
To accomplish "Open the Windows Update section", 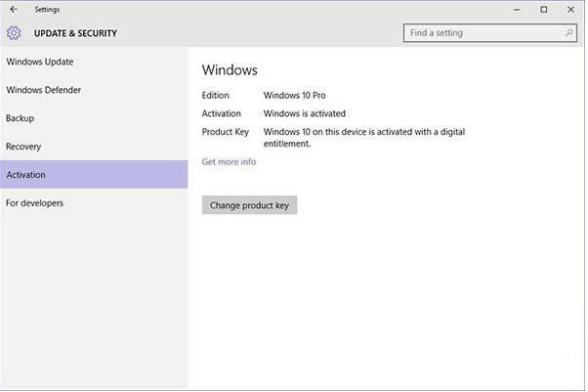I will (40, 63).
